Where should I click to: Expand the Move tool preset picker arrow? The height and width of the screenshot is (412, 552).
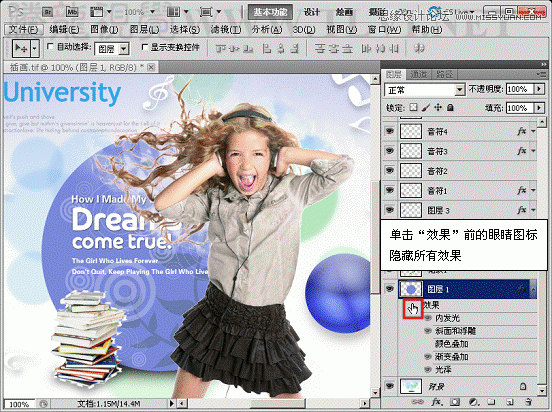click(34, 48)
